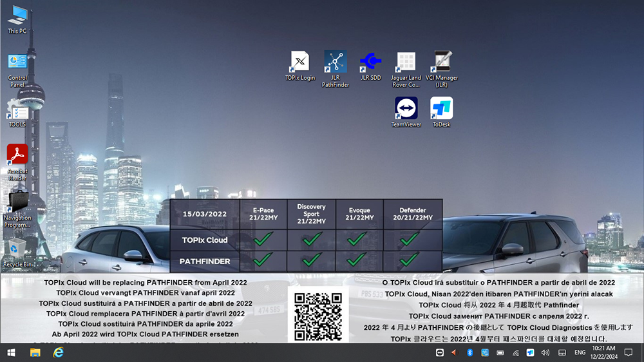The image size is (644, 362).
Task: Open the TOPIx Login shortcut
Action: pyautogui.click(x=300, y=66)
